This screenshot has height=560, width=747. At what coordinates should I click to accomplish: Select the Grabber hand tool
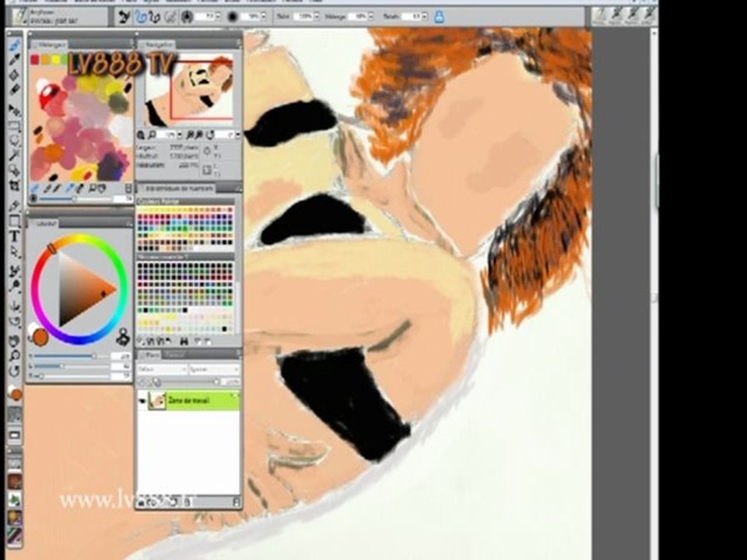[15, 341]
